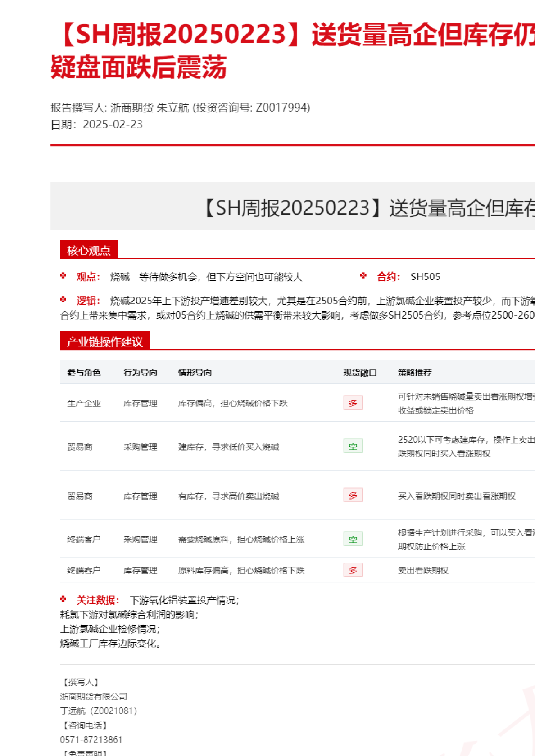535x756 pixels.
Task: Click the red bullet icon before 合约
Action: pos(363,276)
